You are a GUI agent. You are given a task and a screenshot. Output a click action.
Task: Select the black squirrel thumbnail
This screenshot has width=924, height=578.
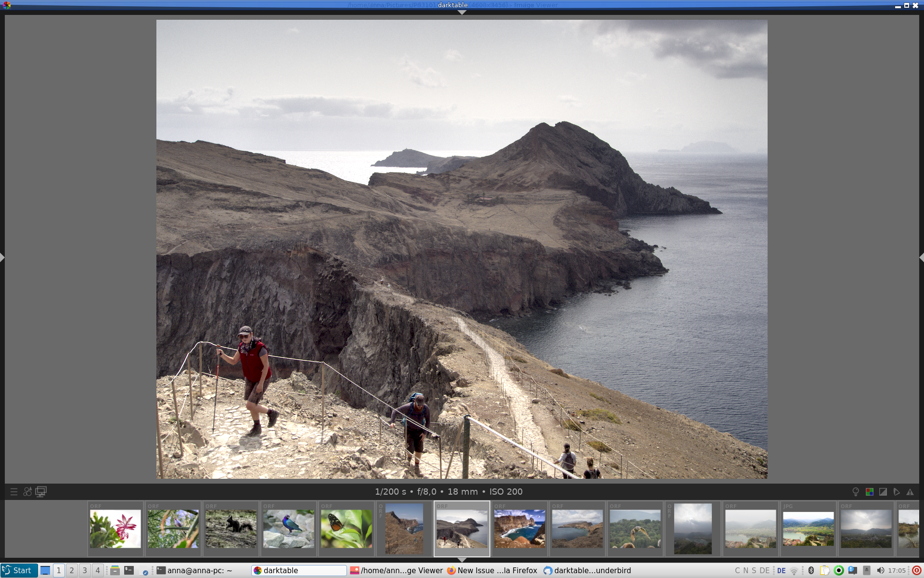tap(231, 529)
